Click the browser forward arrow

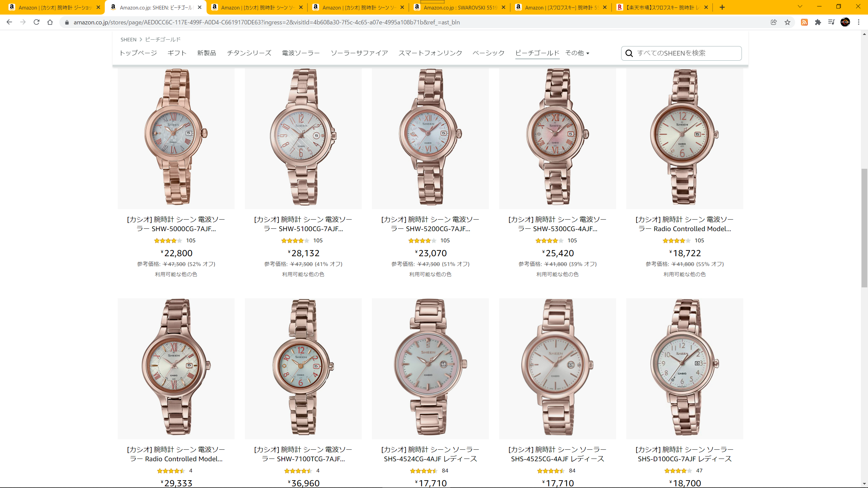click(x=23, y=22)
